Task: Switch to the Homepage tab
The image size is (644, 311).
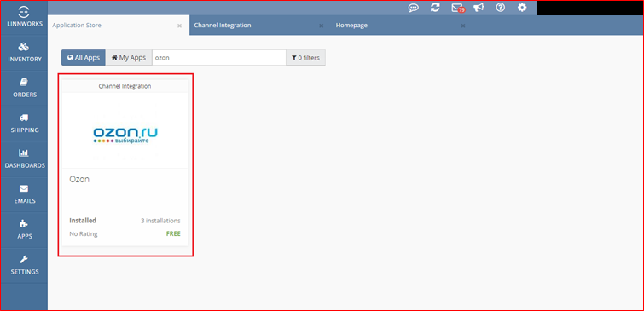Action: point(351,25)
